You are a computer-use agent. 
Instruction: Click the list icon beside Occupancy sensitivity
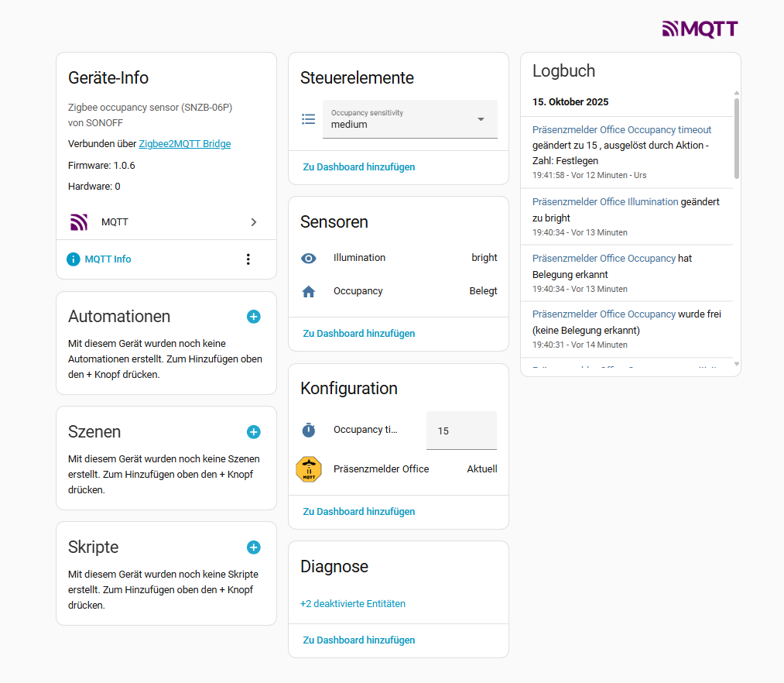tap(308, 118)
